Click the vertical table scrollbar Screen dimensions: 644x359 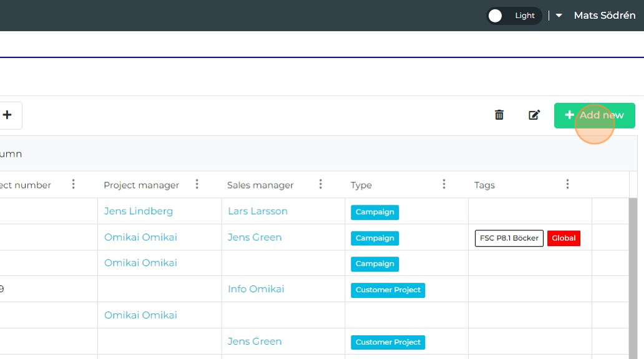pos(633,275)
